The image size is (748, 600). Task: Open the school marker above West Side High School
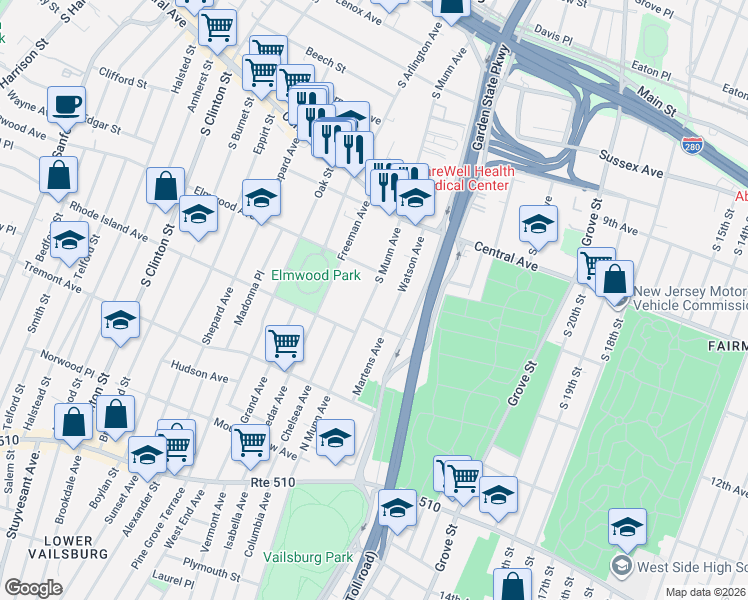click(627, 528)
